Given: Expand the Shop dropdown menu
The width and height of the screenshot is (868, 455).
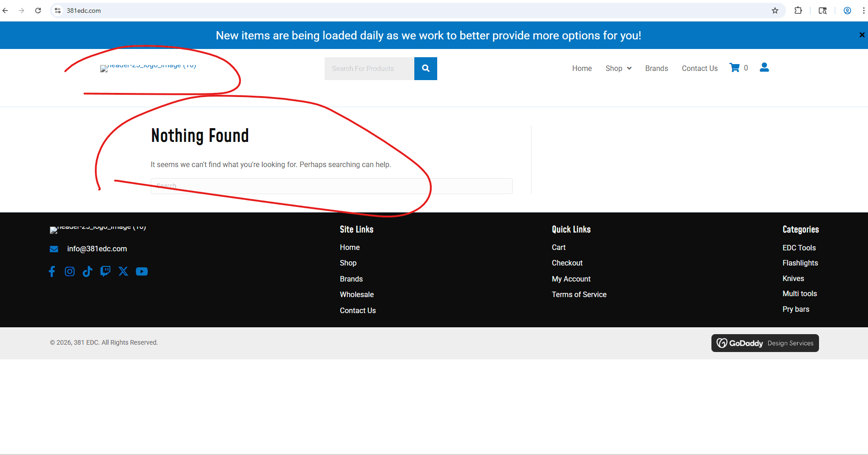Looking at the screenshot, I should point(618,68).
